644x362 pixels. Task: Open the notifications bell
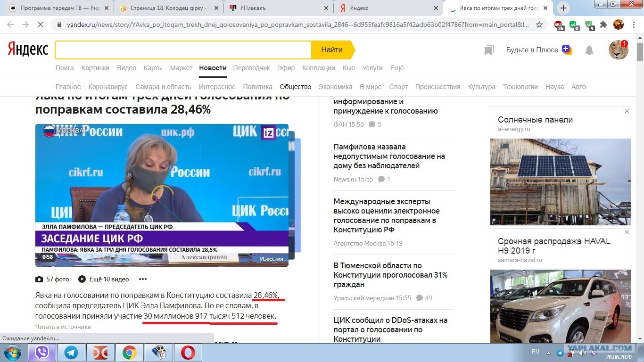click(x=589, y=50)
